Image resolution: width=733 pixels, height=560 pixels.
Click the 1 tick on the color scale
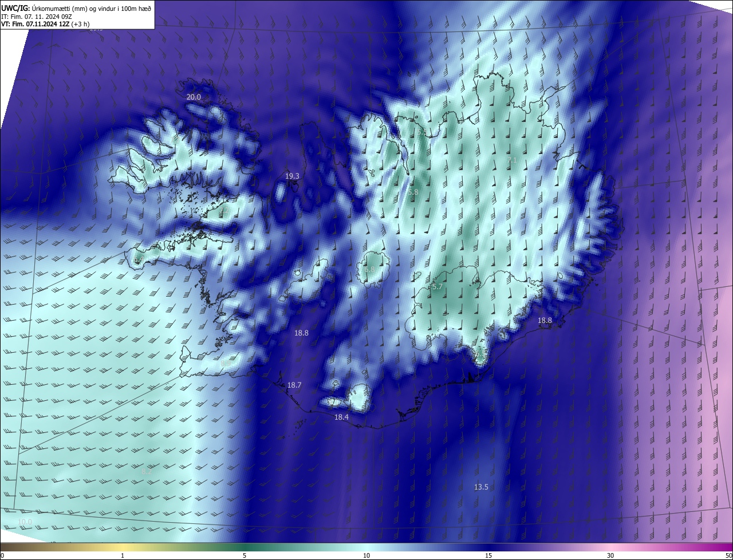tap(123, 555)
